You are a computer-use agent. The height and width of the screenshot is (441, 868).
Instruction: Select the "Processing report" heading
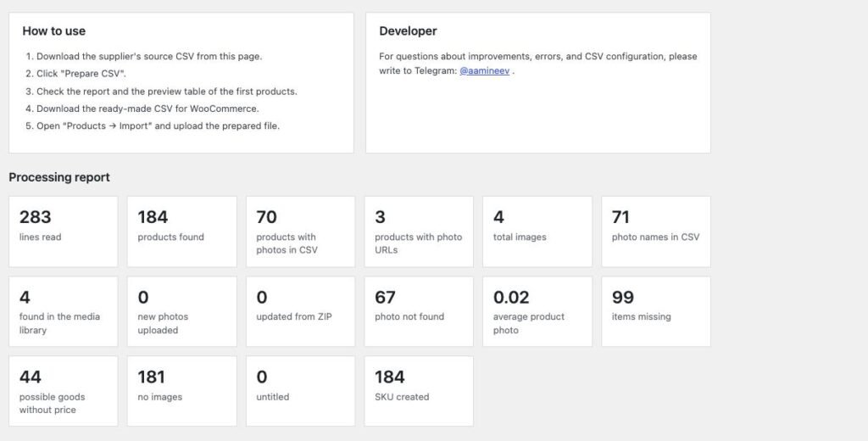(59, 177)
